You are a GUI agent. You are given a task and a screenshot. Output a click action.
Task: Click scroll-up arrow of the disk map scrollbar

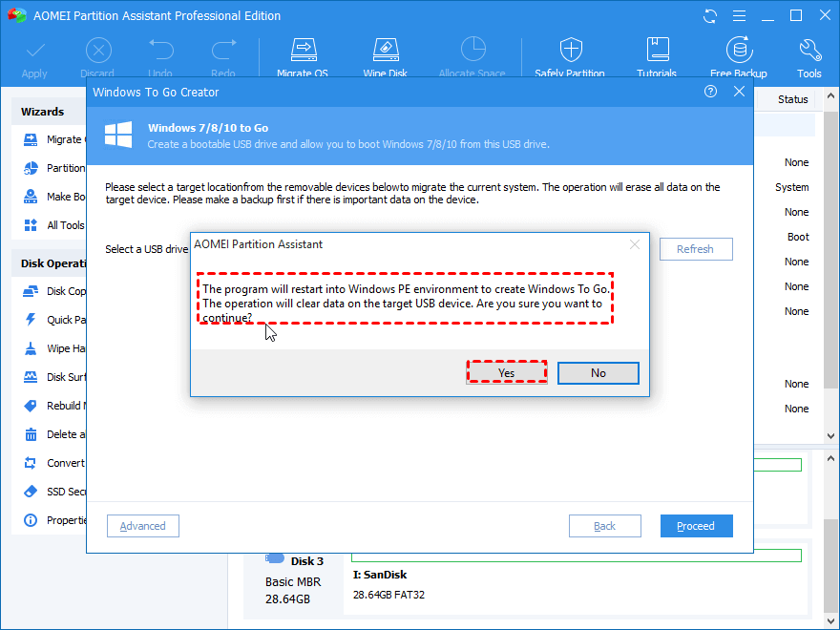pos(830,458)
